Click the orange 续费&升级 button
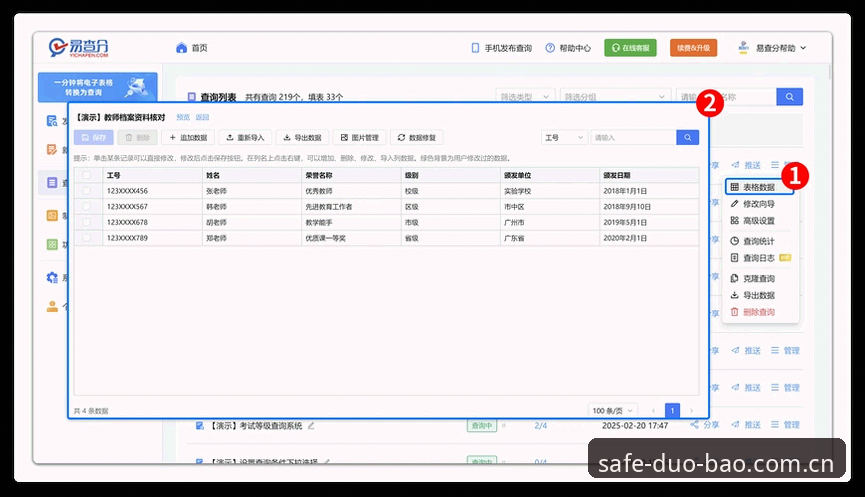865x497 pixels. click(693, 48)
